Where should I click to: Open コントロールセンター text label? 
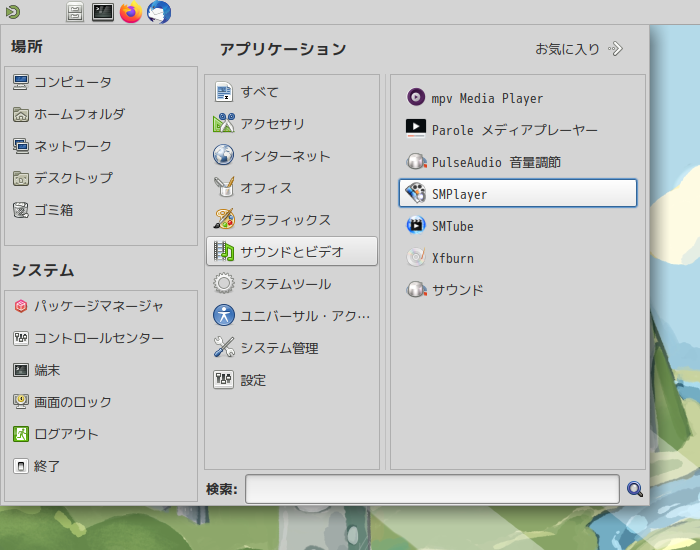point(99,338)
